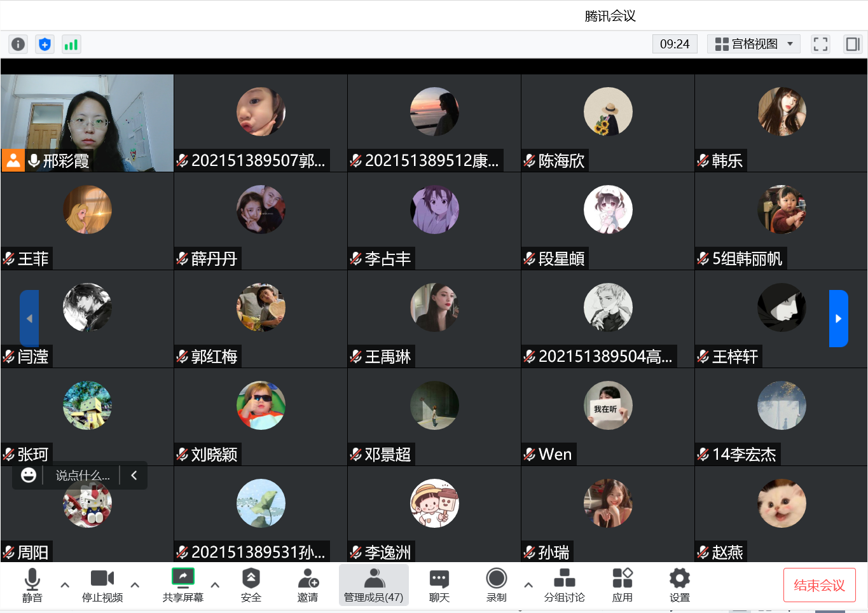Invite participants using the 邀请 icon
This screenshot has height=613, width=868.
308,585
